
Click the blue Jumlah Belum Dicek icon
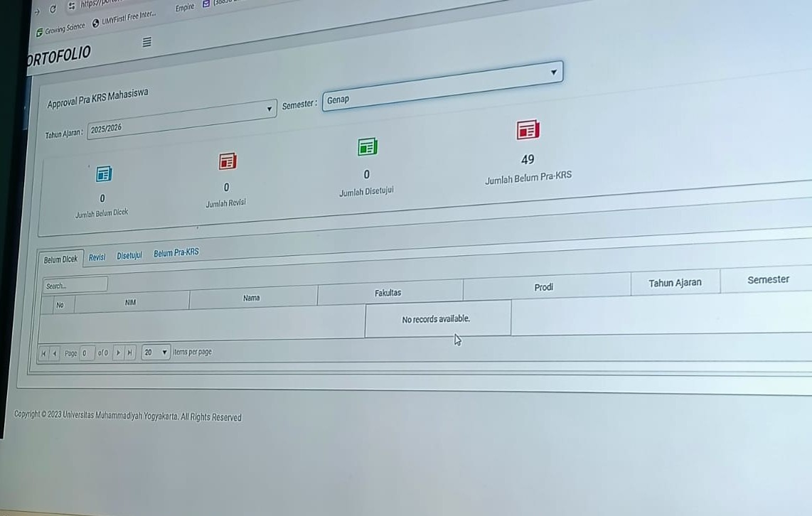click(x=104, y=173)
